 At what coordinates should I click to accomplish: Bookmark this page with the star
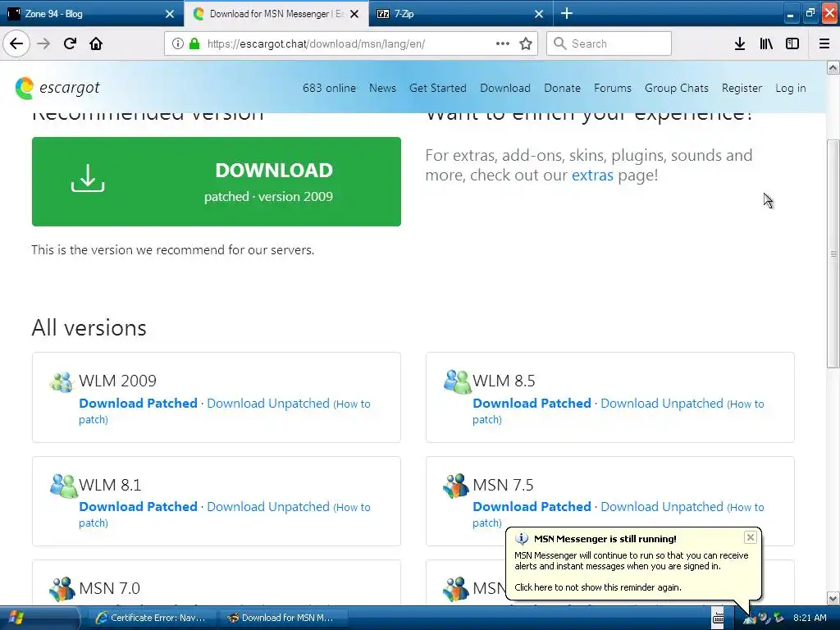point(526,43)
